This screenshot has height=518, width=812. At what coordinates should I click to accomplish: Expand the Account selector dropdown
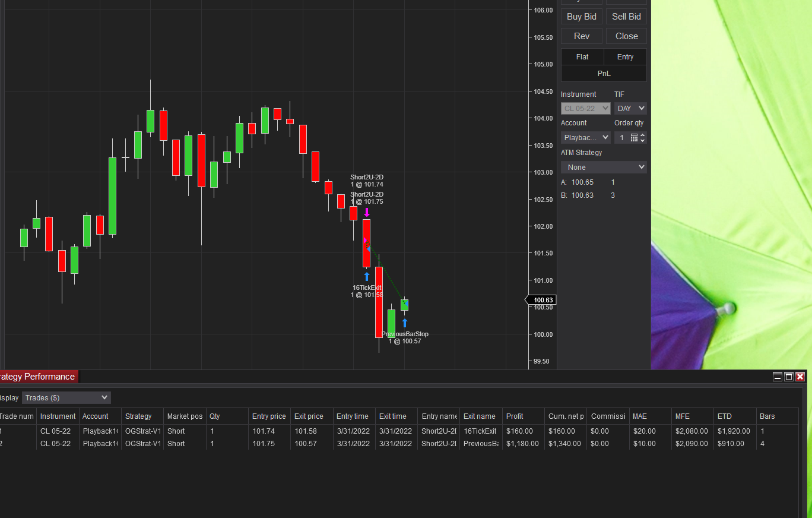585,138
